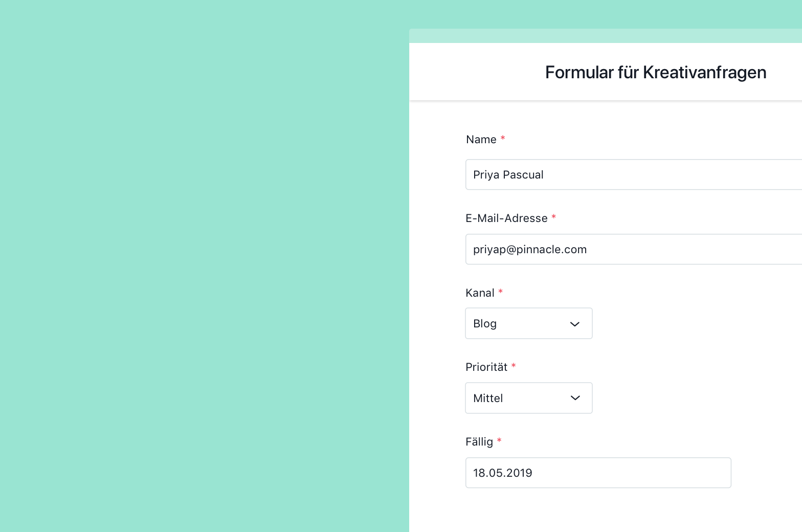Click the light green band above the form title
Screen dimensions: 802x532
[606, 36]
